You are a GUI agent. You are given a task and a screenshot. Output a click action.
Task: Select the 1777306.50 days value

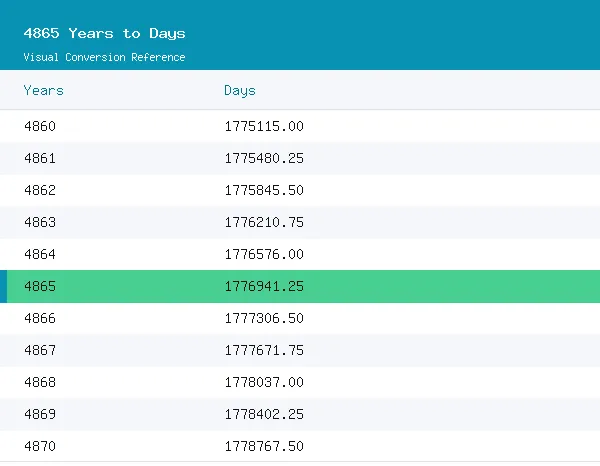tap(264, 318)
